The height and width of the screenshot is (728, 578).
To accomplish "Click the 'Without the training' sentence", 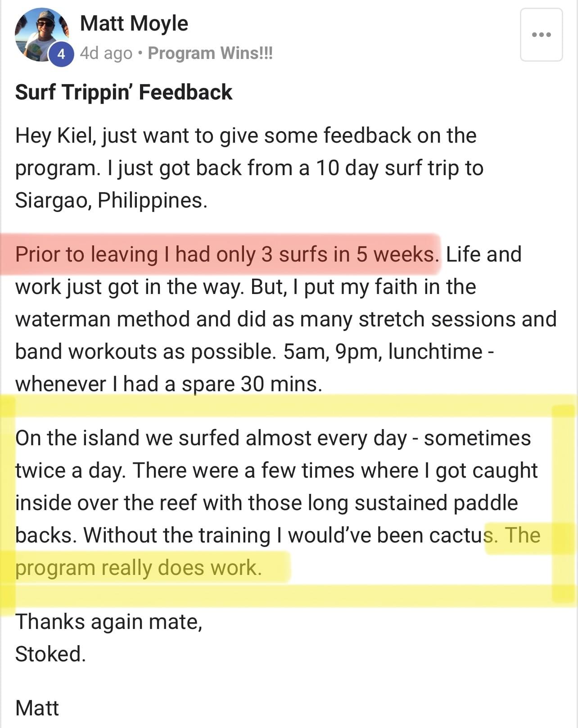I will [290, 535].
